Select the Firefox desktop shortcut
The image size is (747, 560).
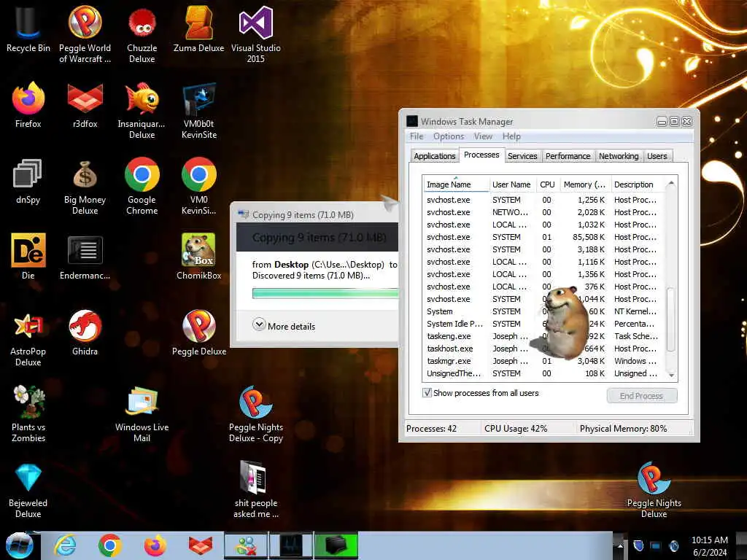coord(28,105)
